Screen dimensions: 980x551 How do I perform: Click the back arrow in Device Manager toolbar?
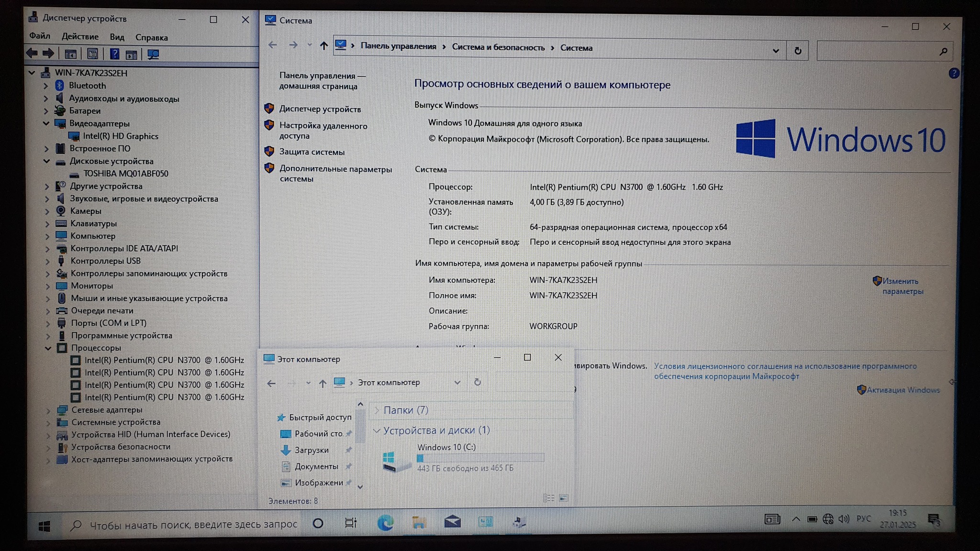pos(32,53)
